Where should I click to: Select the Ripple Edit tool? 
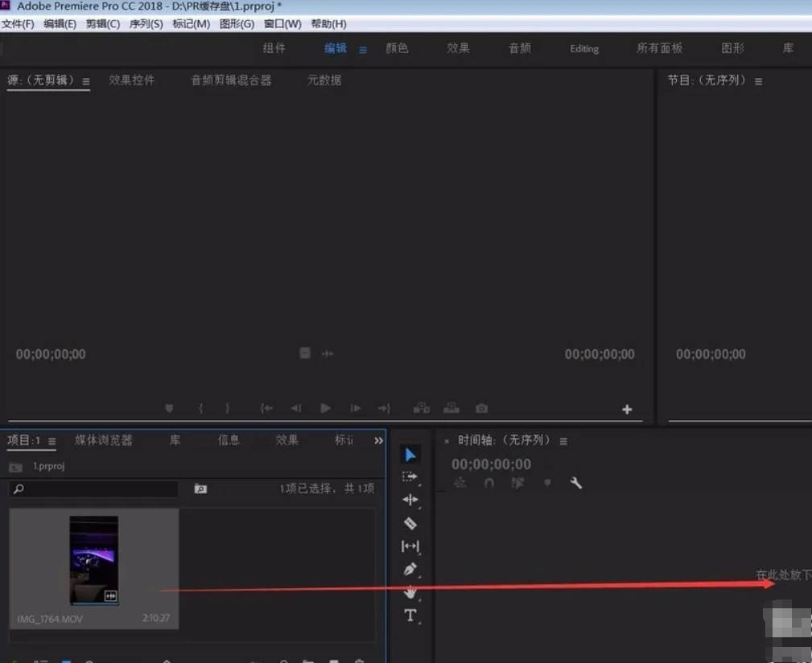tap(410, 500)
